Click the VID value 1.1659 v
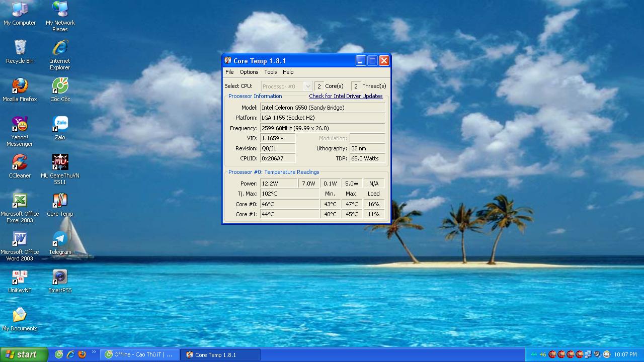 (278, 138)
